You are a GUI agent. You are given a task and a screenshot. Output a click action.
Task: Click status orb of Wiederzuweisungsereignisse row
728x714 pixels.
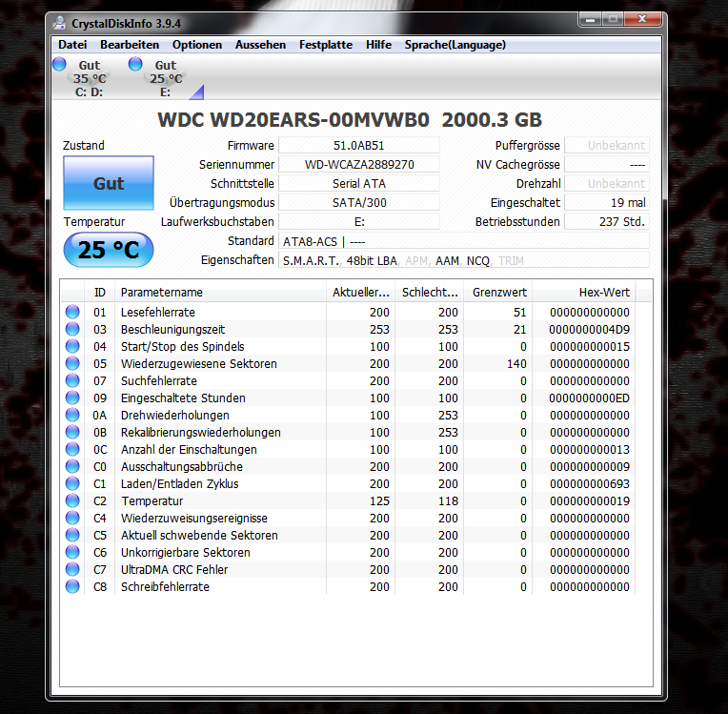72,518
